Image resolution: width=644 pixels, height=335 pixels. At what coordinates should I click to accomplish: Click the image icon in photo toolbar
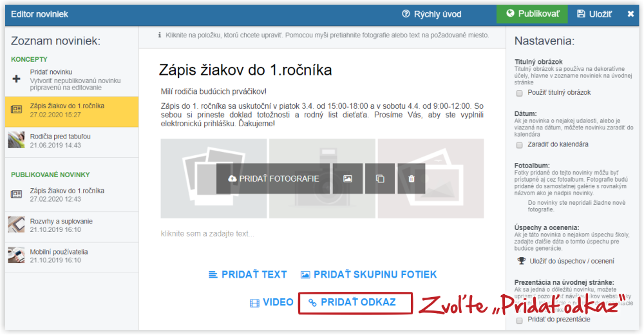pos(348,179)
